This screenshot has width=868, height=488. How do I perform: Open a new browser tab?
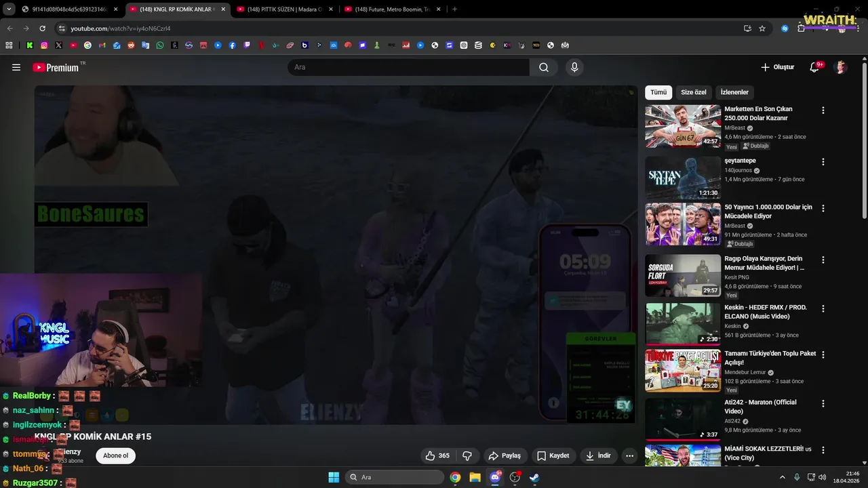(x=454, y=9)
